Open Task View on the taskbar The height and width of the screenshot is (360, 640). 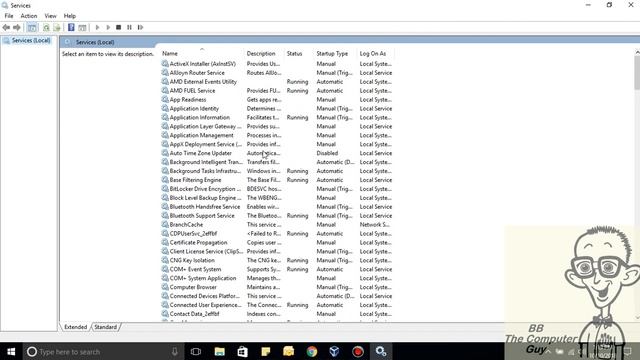point(196,351)
